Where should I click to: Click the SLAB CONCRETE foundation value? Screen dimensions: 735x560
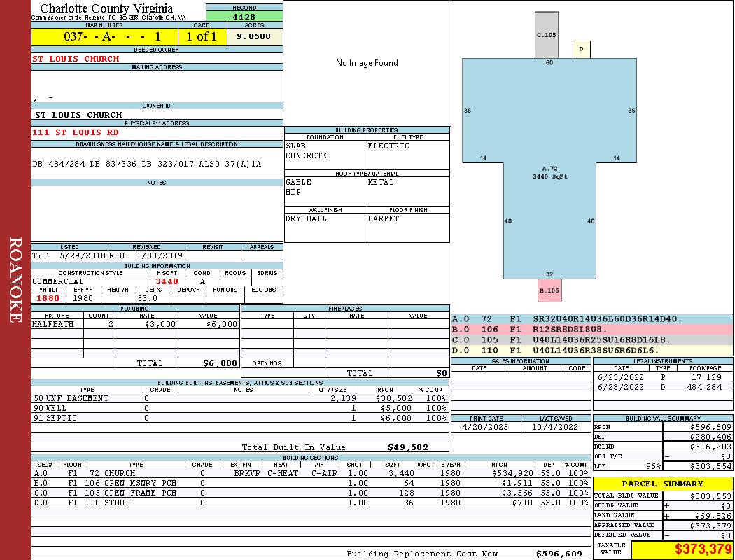click(306, 150)
